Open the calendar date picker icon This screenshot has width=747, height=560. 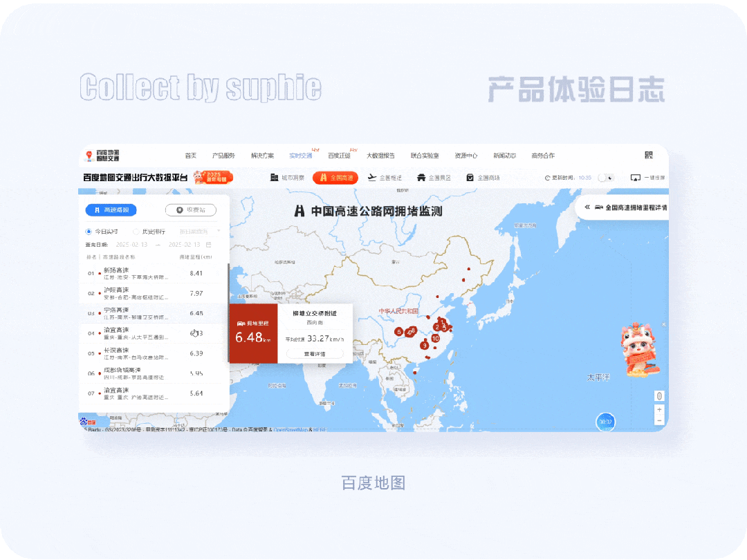(x=210, y=244)
